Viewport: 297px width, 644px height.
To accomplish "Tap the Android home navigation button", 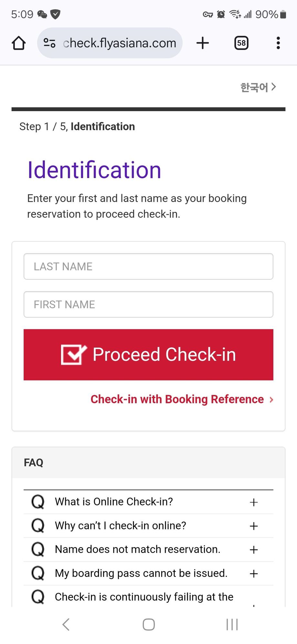I will [148, 624].
